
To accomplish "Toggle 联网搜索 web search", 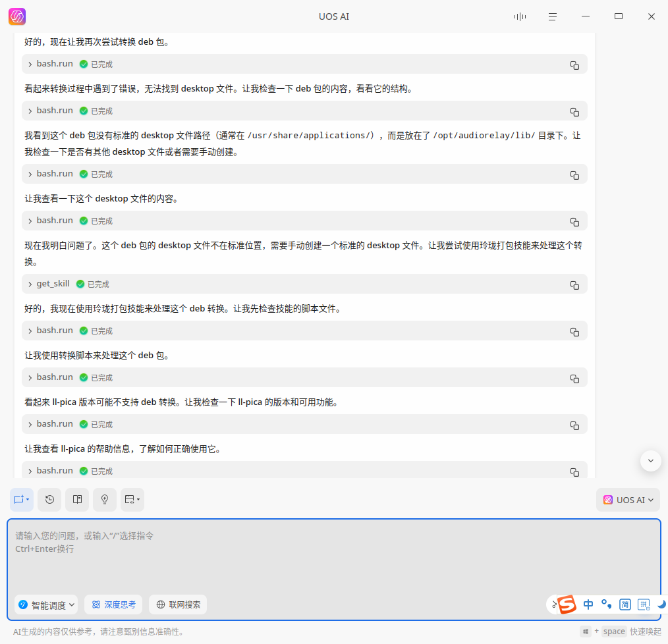I will 178,604.
